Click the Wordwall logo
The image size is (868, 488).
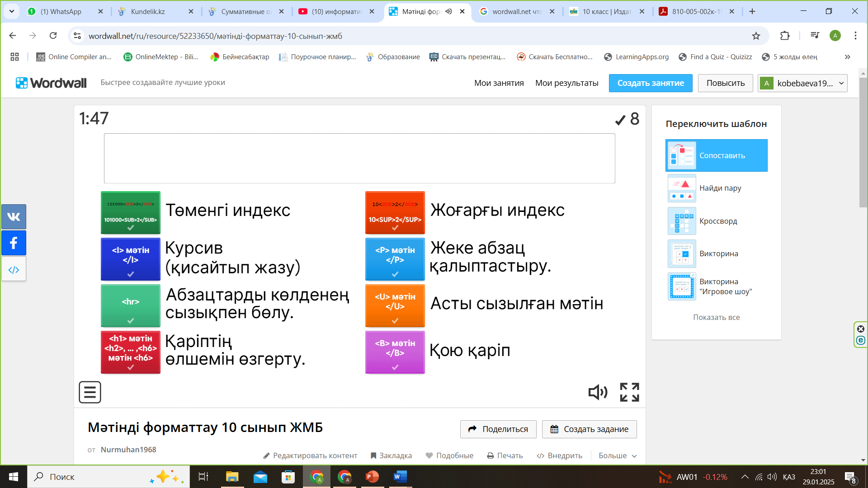pyautogui.click(x=51, y=83)
